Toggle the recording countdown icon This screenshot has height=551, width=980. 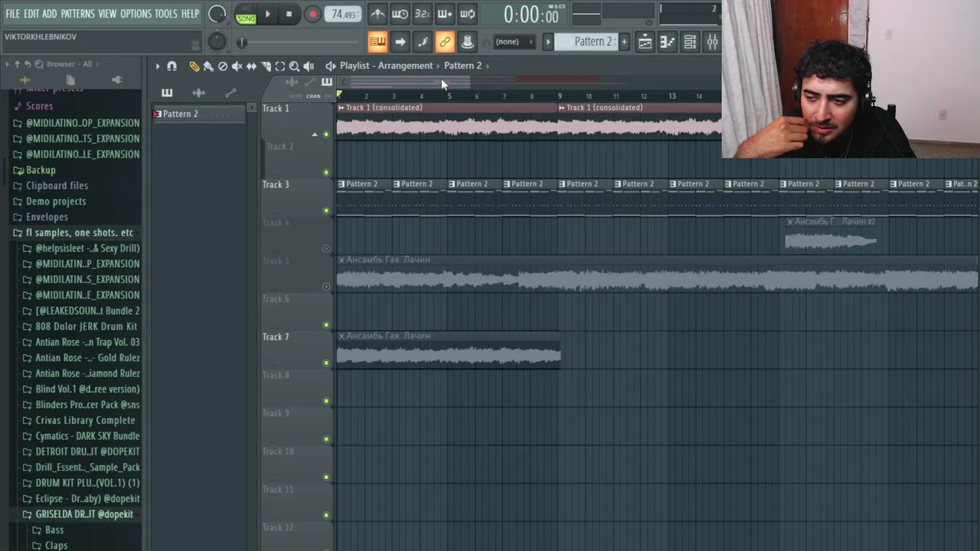(422, 14)
